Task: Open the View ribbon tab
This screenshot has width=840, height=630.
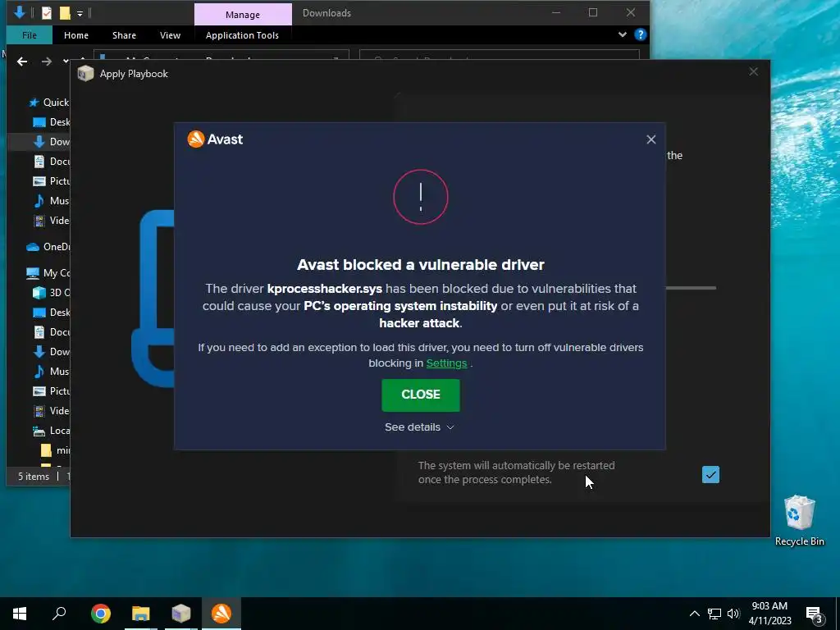Action: tap(170, 35)
